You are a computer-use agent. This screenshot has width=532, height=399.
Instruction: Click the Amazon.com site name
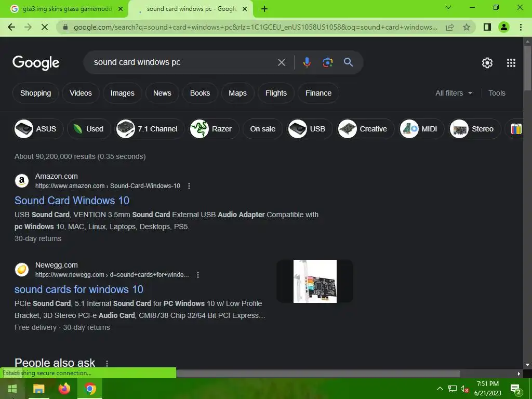click(x=56, y=176)
